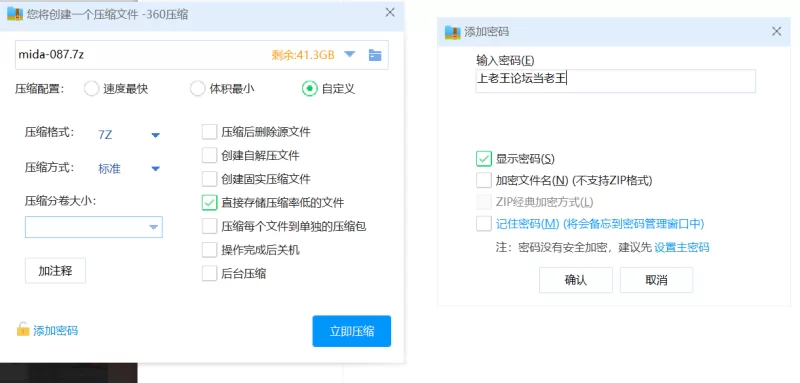
Task: Enable 加密文件名(N) checkbox
Action: click(x=483, y=180)
